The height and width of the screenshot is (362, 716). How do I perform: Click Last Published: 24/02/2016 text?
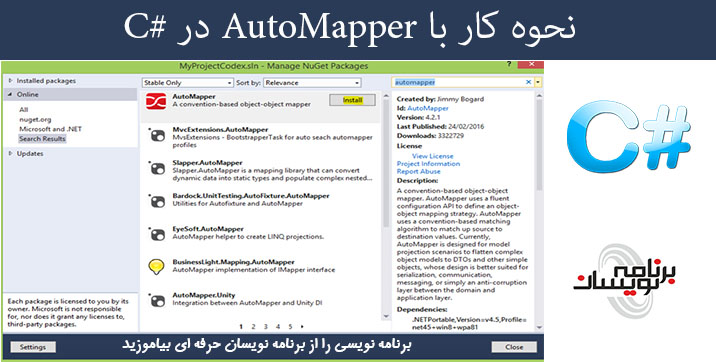pyautogui.click(x=440, y=126)
